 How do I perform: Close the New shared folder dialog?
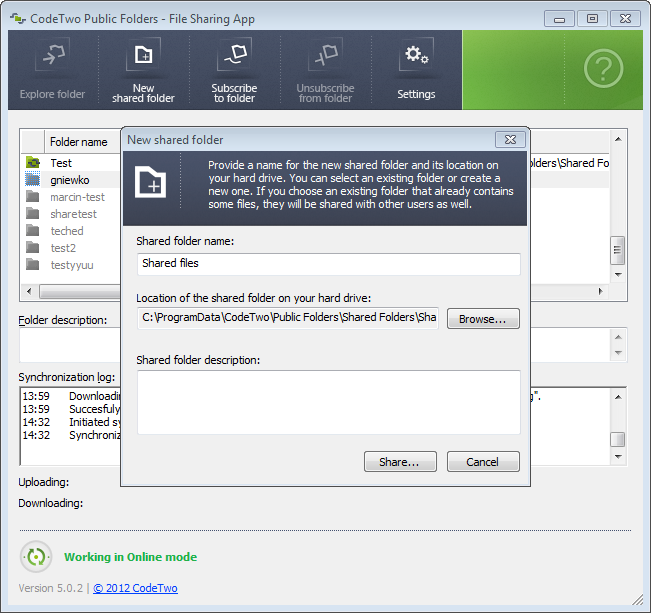(510, 140)
